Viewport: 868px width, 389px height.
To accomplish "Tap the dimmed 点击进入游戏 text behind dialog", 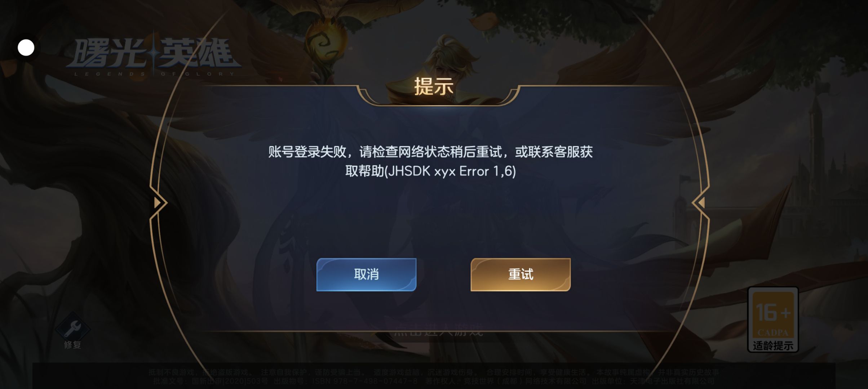I will pos(438,330).
